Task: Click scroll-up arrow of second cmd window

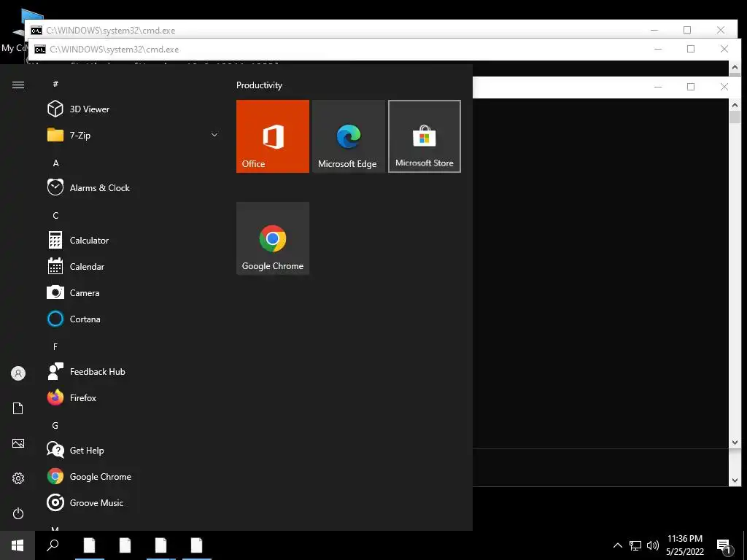Action: pos(735,68)
